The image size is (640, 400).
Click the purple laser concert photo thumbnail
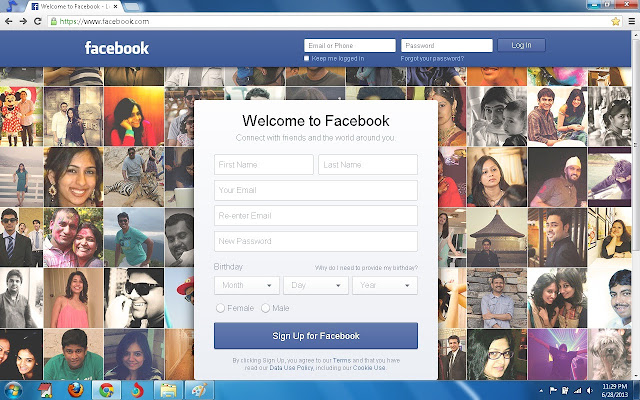point(557,355)
